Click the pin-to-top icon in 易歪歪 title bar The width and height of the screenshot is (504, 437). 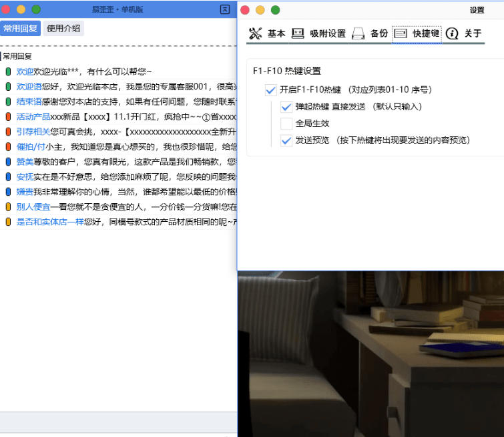(x=225, y=9)
